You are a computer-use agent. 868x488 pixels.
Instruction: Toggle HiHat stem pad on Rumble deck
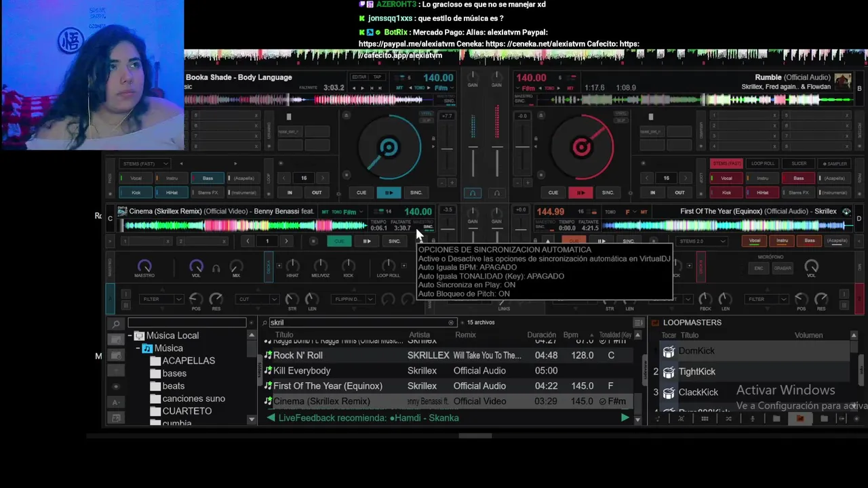click(762, 192)
